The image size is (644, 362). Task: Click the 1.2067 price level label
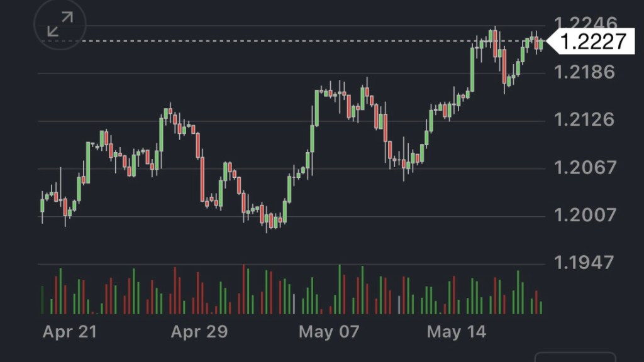click(584, 167)
